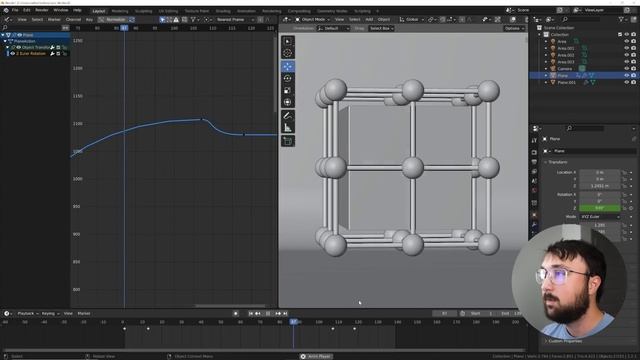Image resolution: width=640 pixels, height=360 pixels.
Task: Click the current frame number field in timeline
Action: click(x=444, y=313)
